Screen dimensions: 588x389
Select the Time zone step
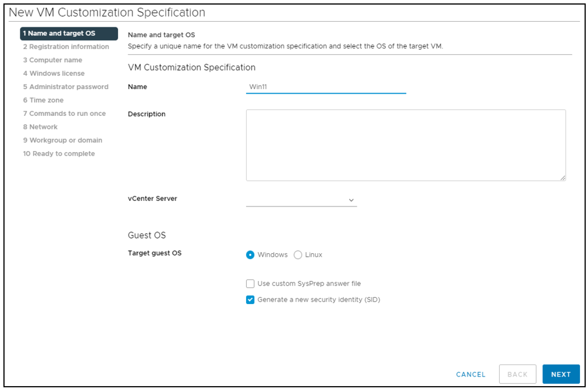43,100
